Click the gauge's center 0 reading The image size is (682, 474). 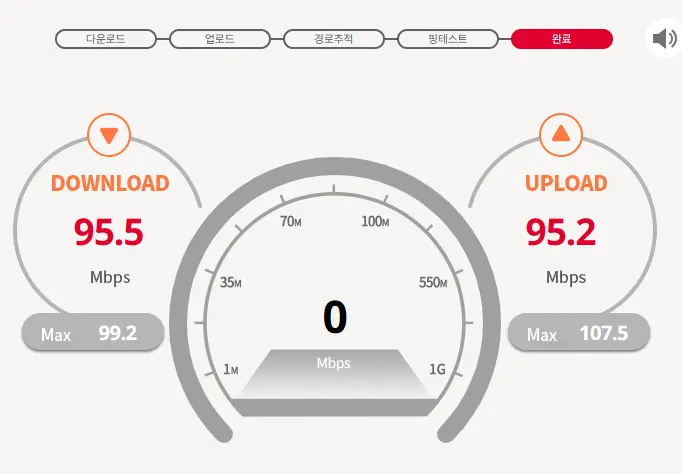335,317
